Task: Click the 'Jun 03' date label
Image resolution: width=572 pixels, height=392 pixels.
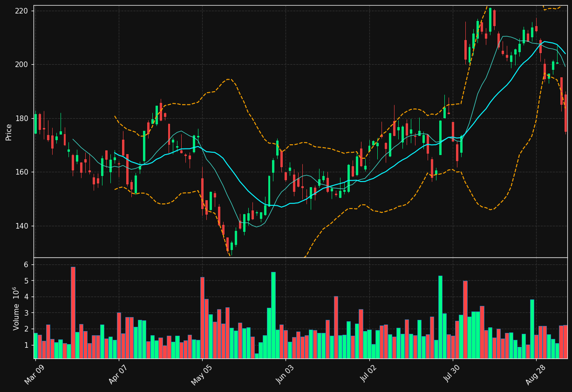Action: [x=285, y=374]
